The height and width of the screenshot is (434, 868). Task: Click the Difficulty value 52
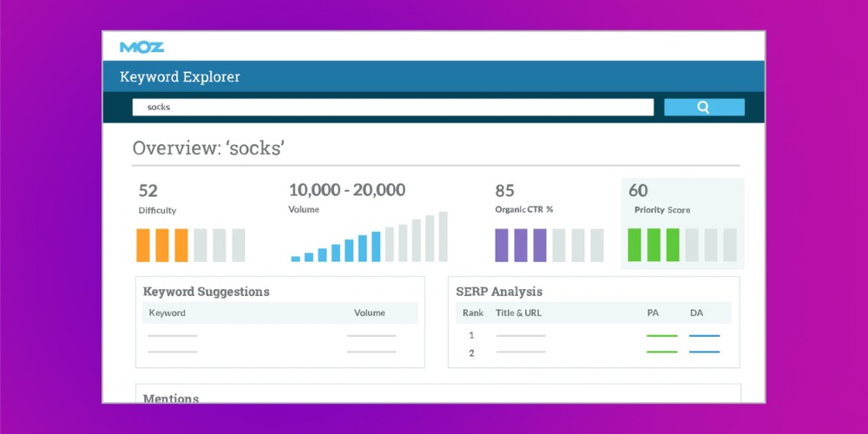[x=148, y=191]
